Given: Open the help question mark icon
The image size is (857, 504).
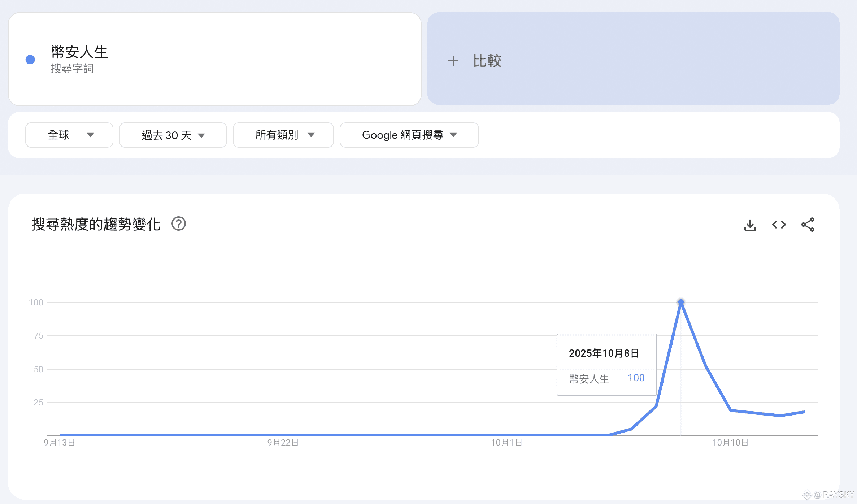Looking at the screenshot, I should click(x=178, y=224).
